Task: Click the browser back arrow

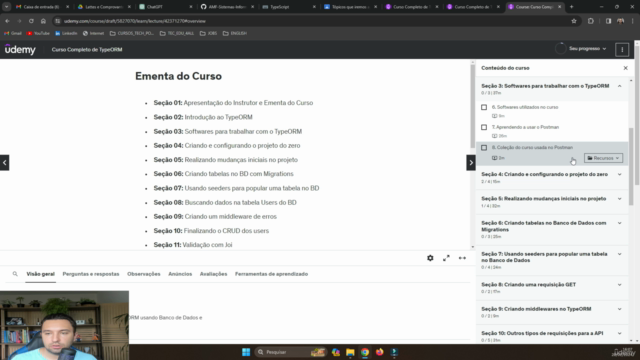Action: point(7,21)
